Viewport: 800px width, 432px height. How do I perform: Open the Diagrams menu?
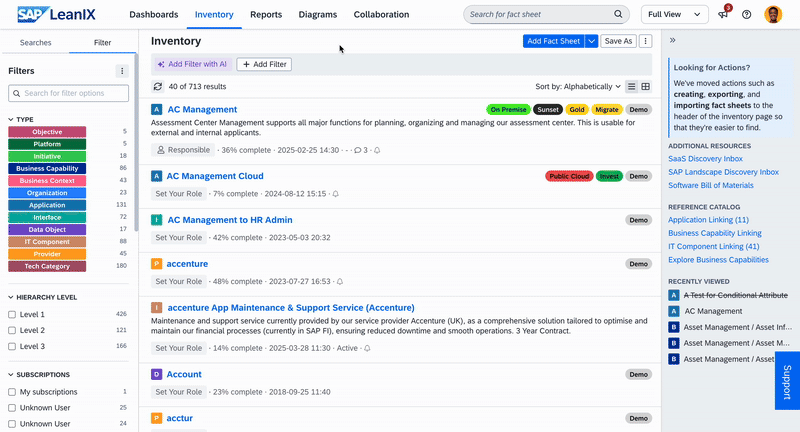[317, 14]
